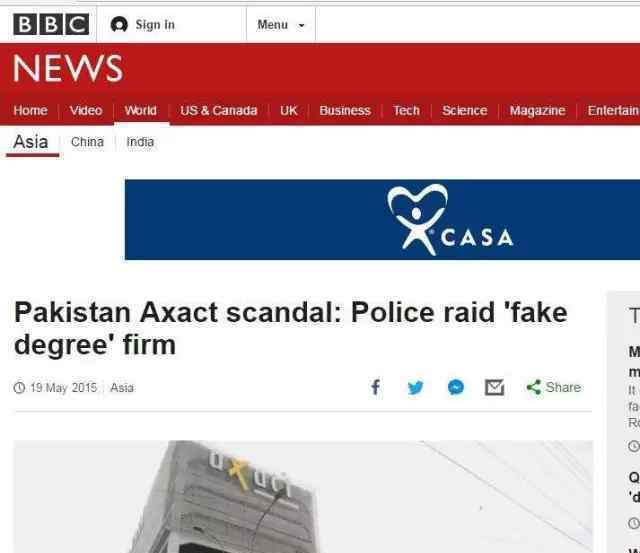The image size is (640, 553).
Task: Click the Axact building article image
Action: [303, 497]
